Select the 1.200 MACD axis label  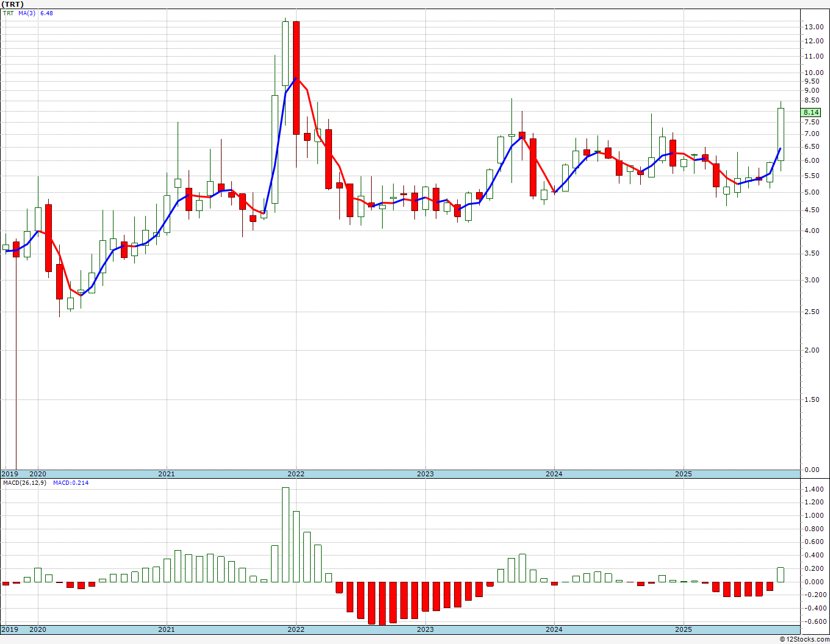click(x=814, y=503)
